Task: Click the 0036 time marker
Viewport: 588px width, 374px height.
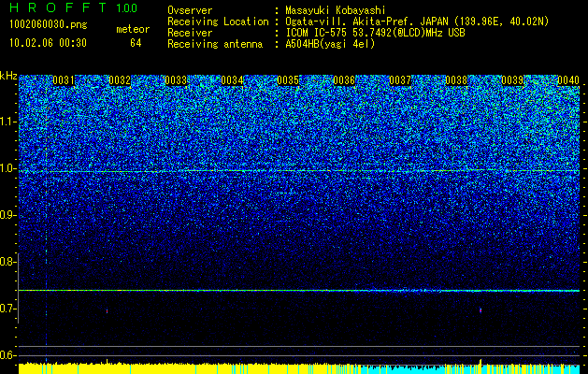Action: pyautogui.click(x=344, y=80)
